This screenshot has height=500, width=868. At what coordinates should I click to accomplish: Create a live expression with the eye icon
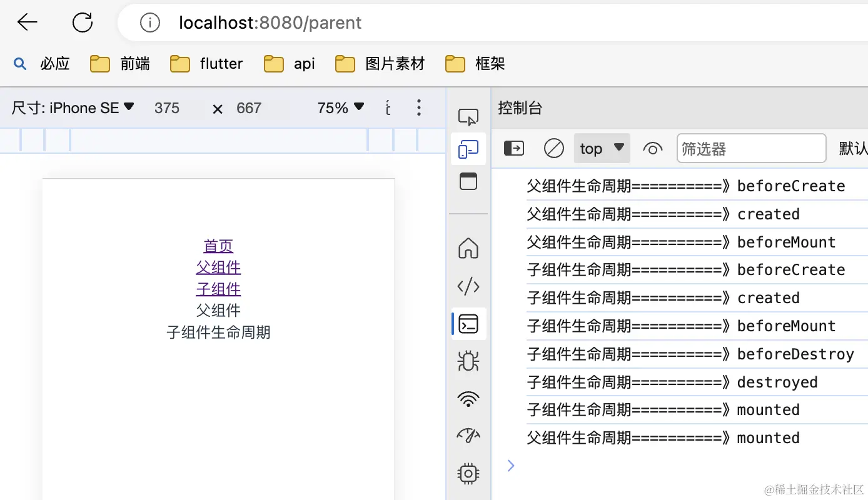coord(652,148)
